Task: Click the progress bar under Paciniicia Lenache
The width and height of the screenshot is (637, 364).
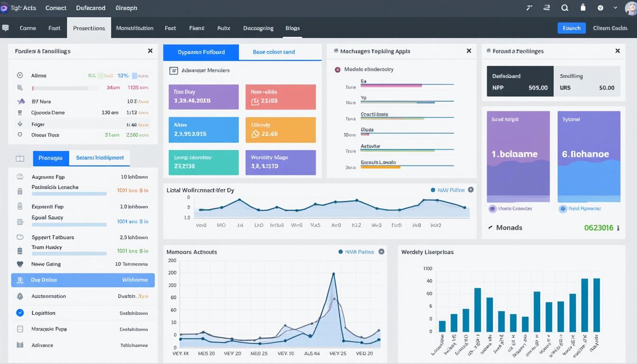Action: (69, 194)
